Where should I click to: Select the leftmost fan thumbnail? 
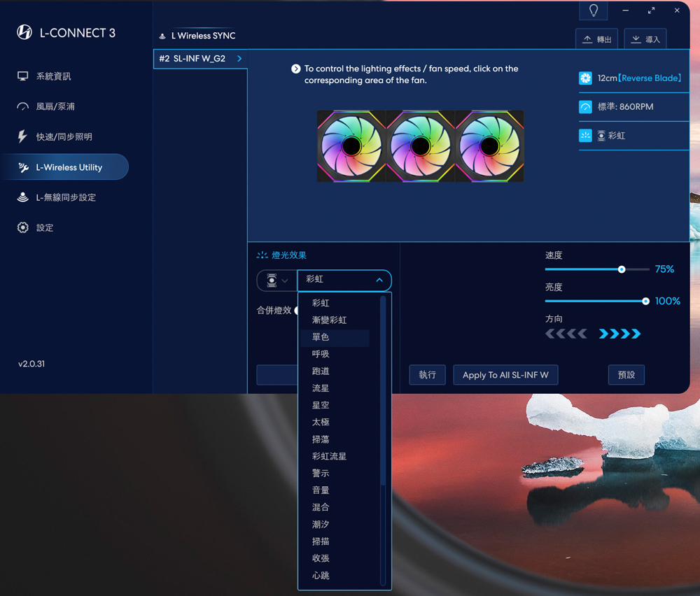[x=351, y=146]
